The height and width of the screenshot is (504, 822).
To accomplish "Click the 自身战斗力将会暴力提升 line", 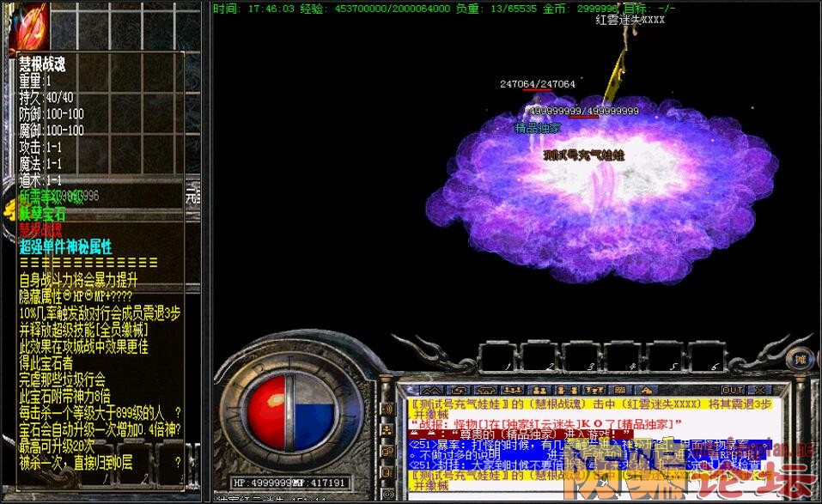I will pos(78,280).
